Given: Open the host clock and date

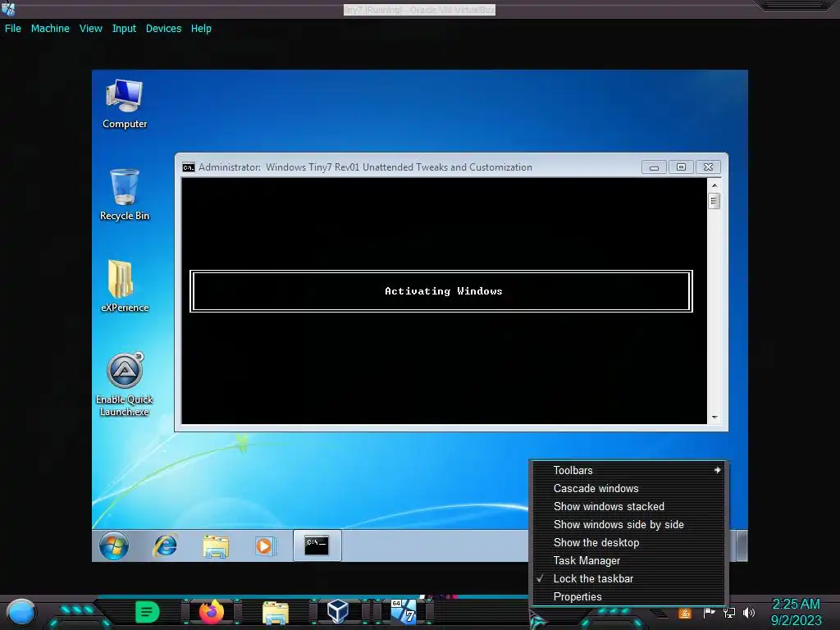Looking at the screenshot, I should (796, 612).
